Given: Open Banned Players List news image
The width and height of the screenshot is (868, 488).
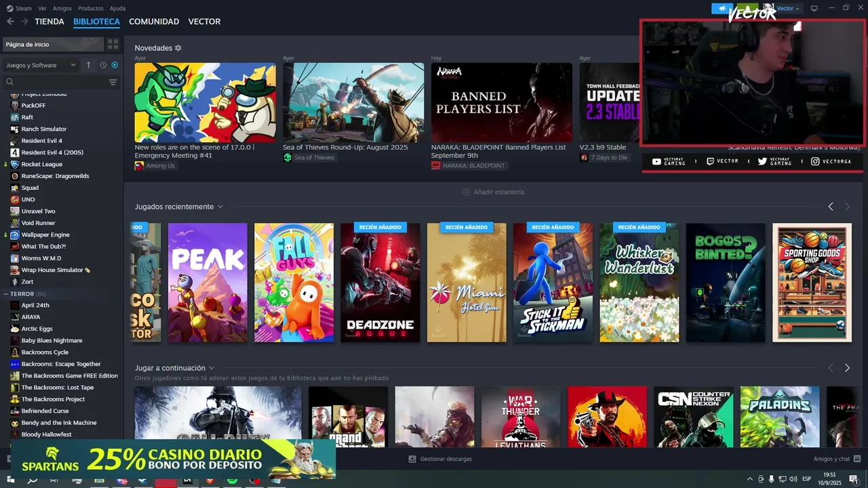Looking at the screenshot, I should (502, 102).
